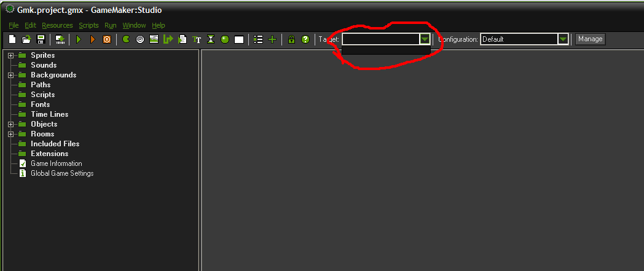Screen dimensions: 644x271
Task: Create a path with the green arrow icon
Action: click(168, 39)
